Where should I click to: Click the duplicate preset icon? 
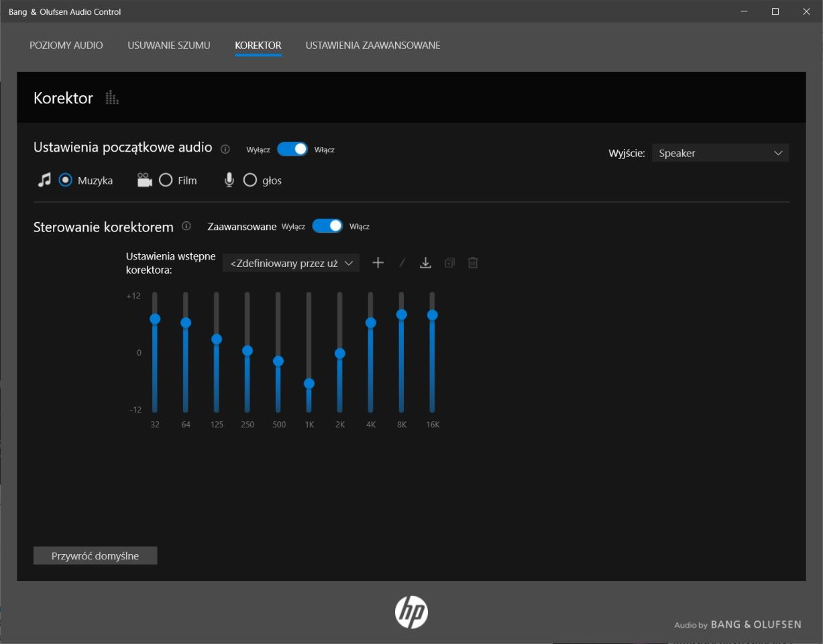click(449, 263)
